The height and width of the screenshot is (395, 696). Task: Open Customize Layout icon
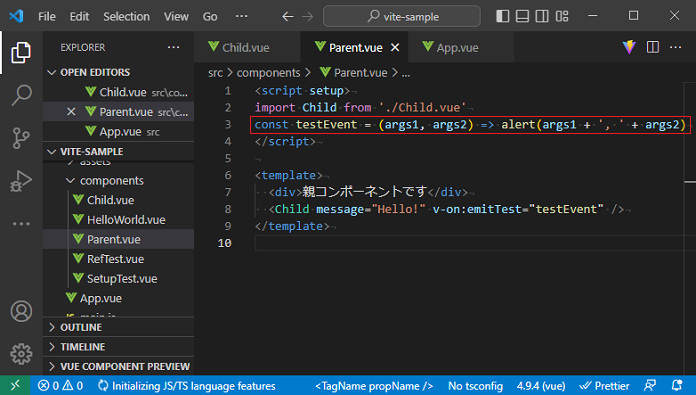click(562, 16)
